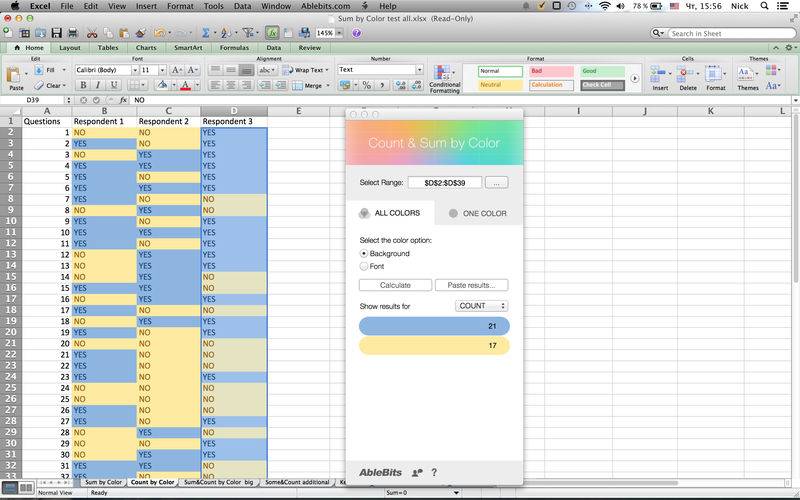800x500 pixels.
Task: Select the Respondent 2 header cell
Action: [168, 121]
